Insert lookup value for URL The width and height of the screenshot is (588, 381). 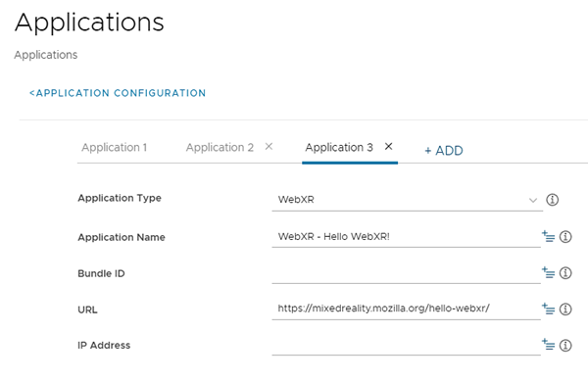click(x=548, y=309)
